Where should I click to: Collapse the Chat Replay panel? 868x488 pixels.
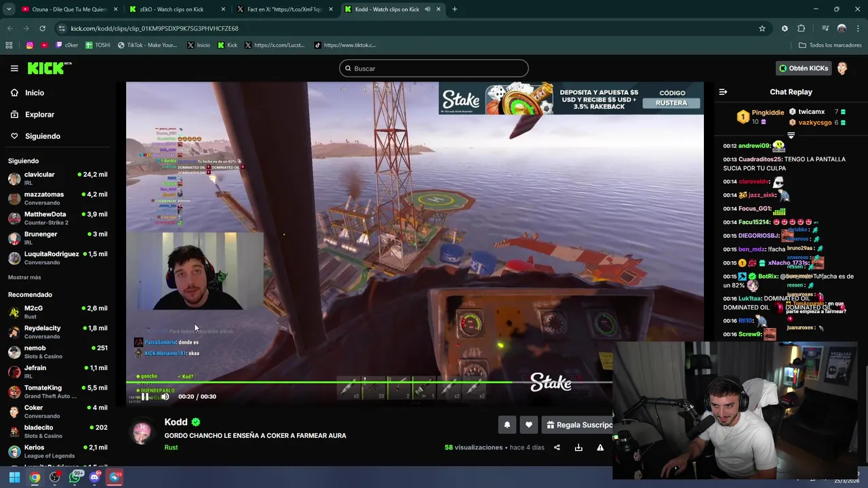pyautogui.click(x=723, y=91)
